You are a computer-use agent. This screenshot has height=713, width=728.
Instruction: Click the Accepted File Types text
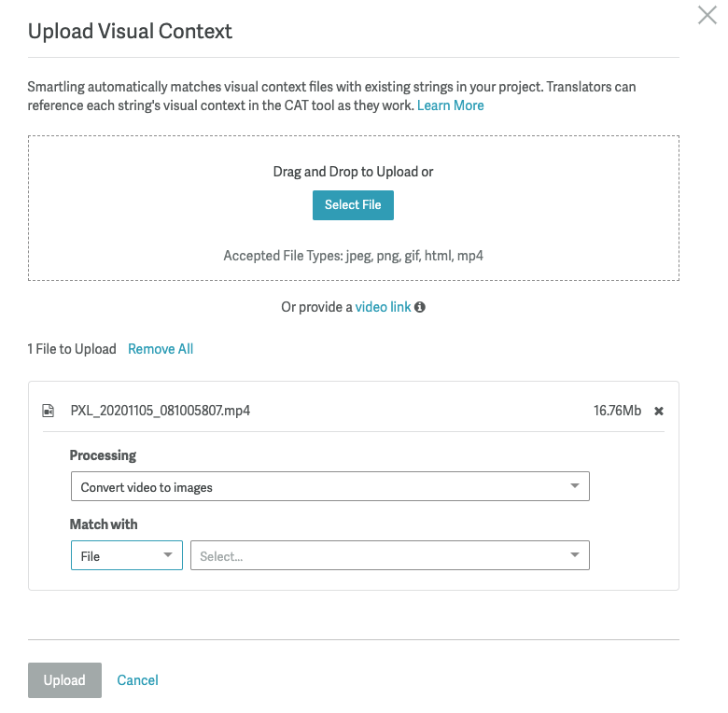pyautogui.click(x=353, y=255)
